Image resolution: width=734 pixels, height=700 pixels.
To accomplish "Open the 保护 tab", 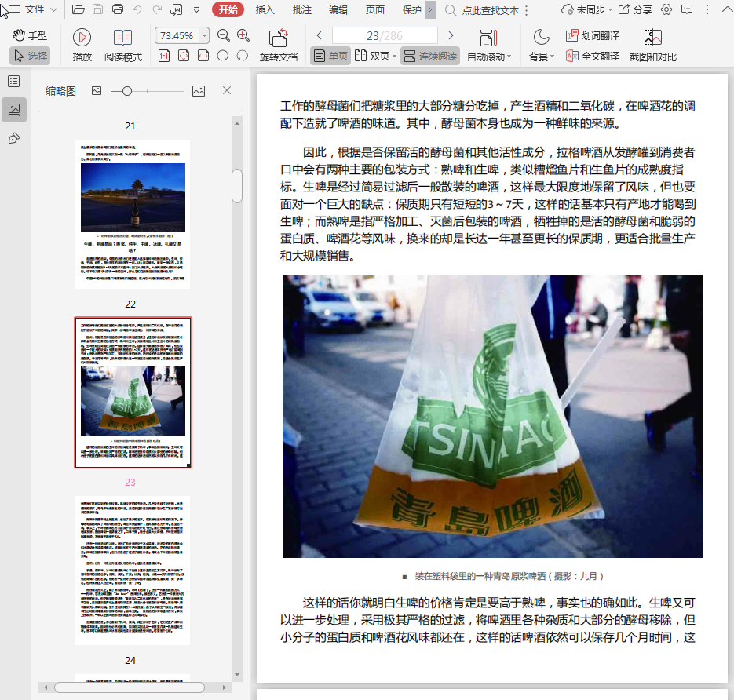I will click(x=412, y=10).
